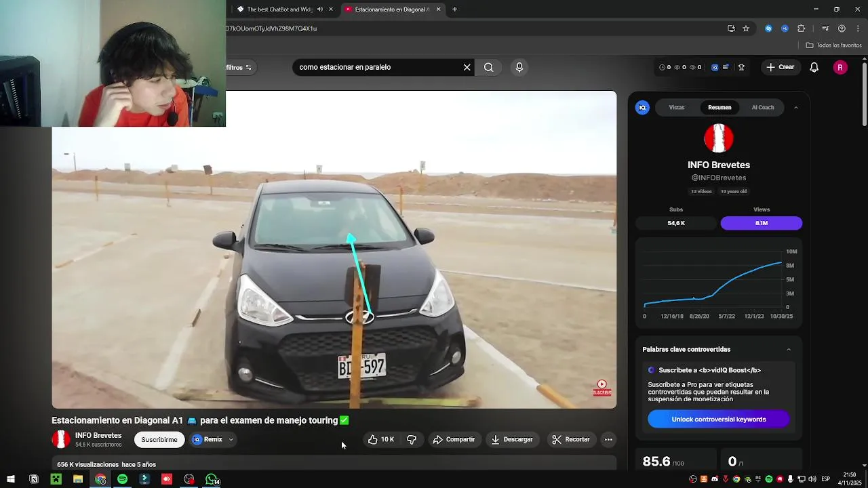
Task: Open Minecraft from the taskbar
Action: tap(56, 479)
